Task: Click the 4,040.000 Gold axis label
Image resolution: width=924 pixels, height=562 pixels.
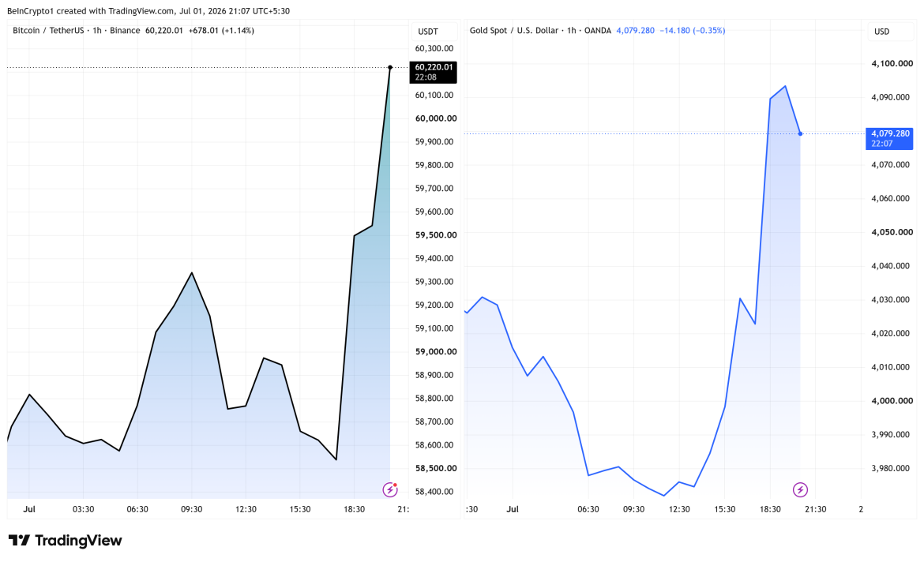Action: [x=890, y=266]
